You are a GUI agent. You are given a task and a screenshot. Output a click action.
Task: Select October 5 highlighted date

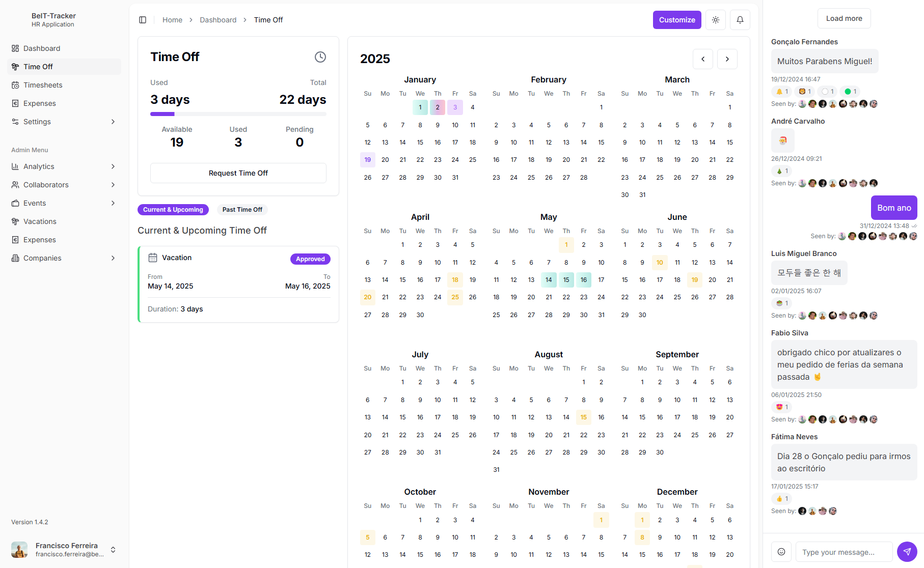368,537
